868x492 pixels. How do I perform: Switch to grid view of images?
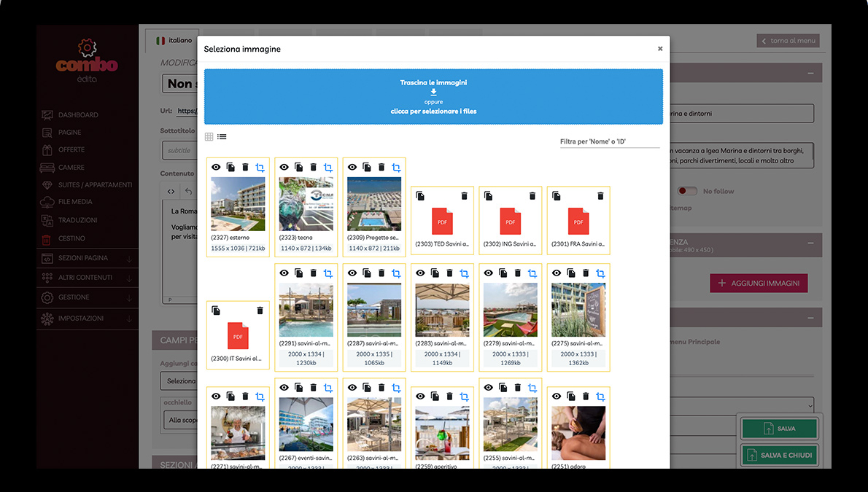(x=209, y=137)
